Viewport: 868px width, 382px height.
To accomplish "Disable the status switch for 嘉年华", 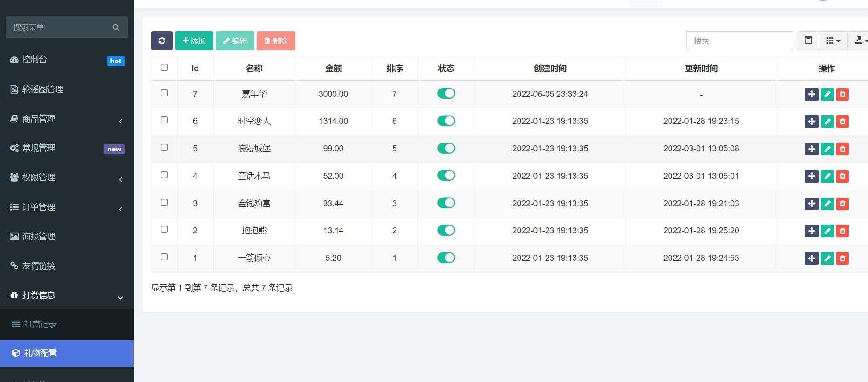I will point(446,94).
